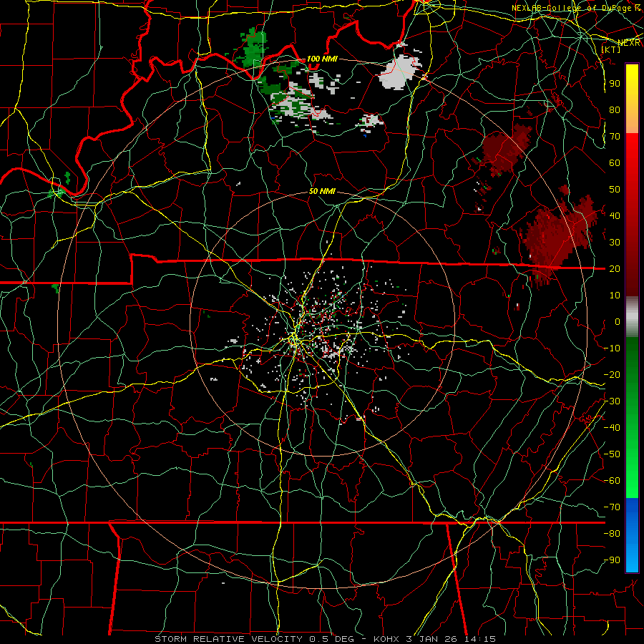Click the -40 value on velocity scale
Viewport: 644px width, 644px height.
point(612,428)
